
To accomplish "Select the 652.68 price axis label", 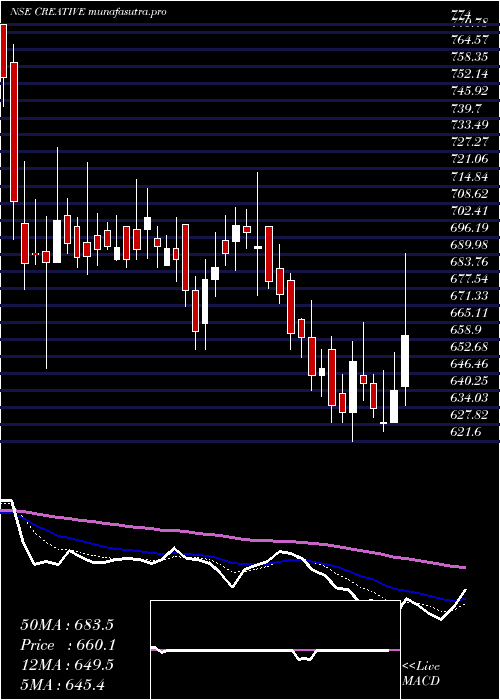I will pyautogui.click(x=470, y=347).
